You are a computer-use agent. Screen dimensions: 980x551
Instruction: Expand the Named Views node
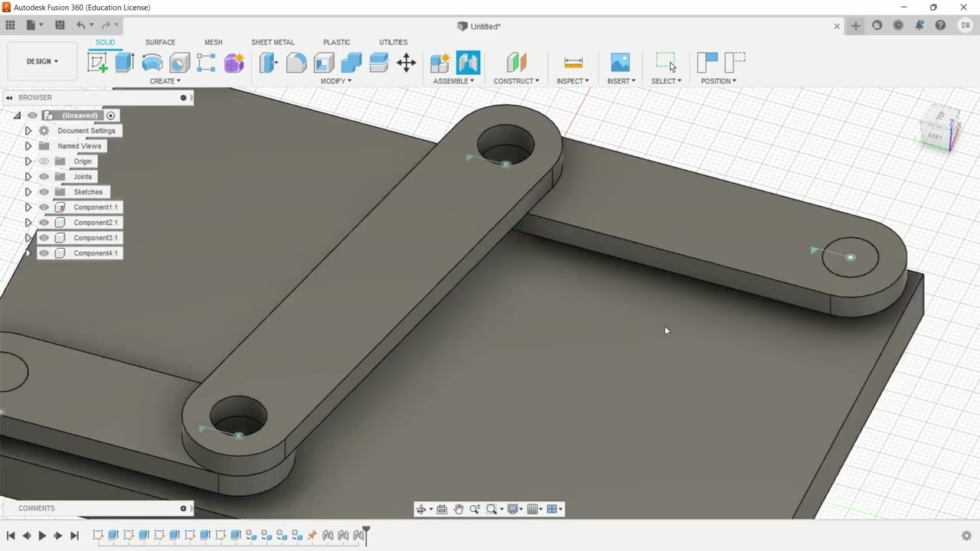(x=28, y=146)
